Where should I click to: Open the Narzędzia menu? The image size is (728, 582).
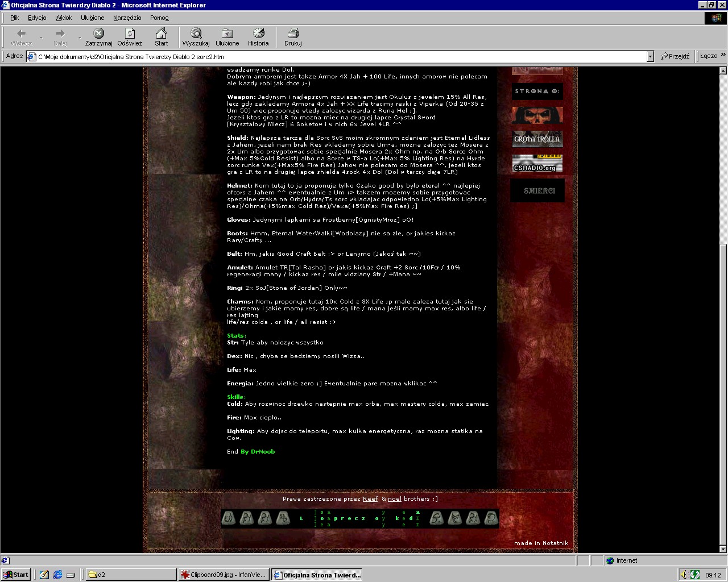[x=127, y=18]
